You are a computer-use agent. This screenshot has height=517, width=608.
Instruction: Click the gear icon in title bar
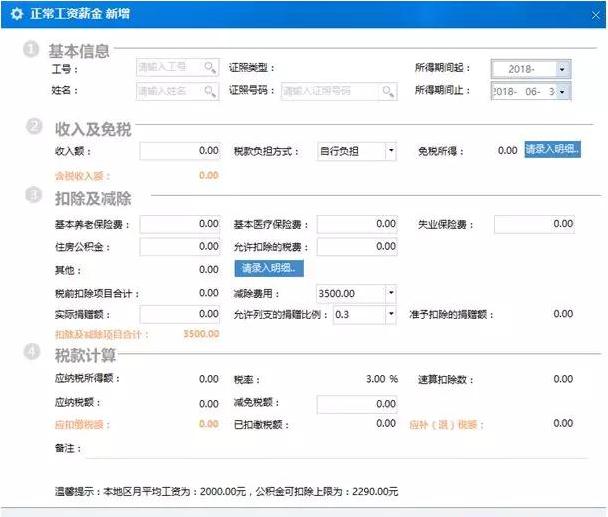(x=16, y=15)
